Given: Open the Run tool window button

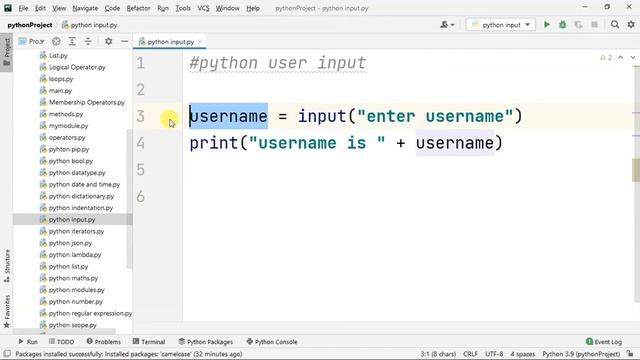Looking at the screenshot, I should point(28,342).
